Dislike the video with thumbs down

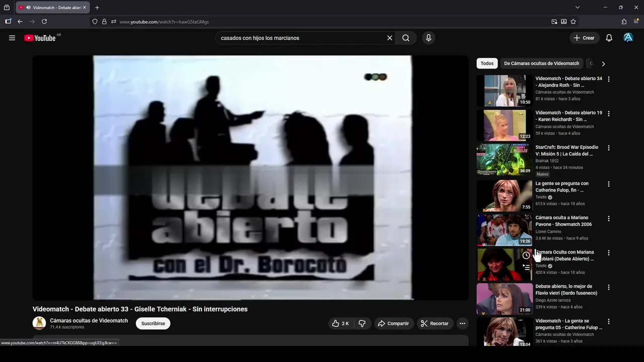coord(362,323)
